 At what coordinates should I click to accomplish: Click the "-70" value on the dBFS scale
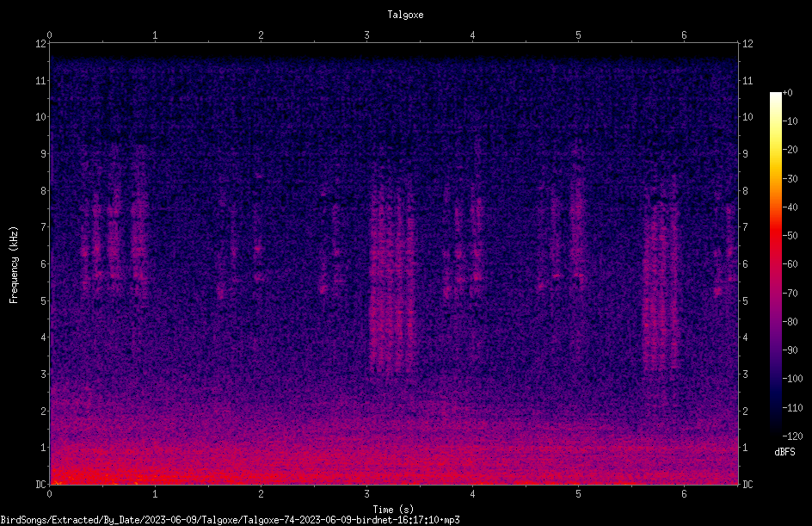pyautogui.click(x=790, y=294)
